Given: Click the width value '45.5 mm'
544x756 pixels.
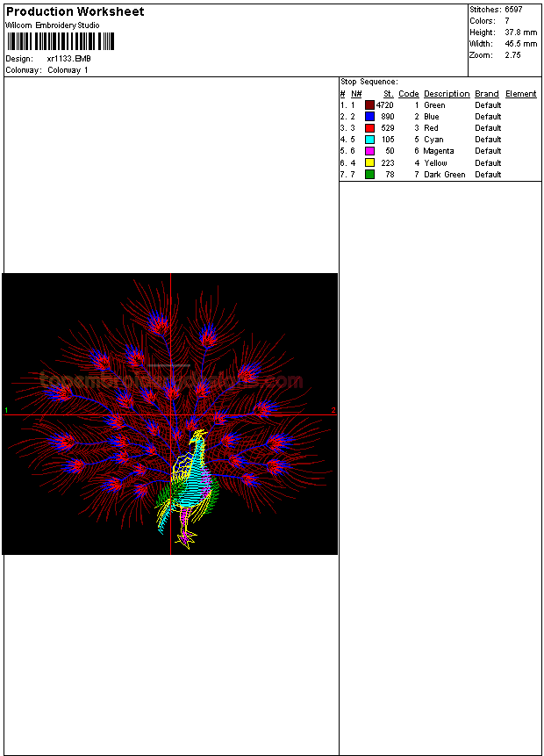Looking at the screenshot, I should (521, 44).
